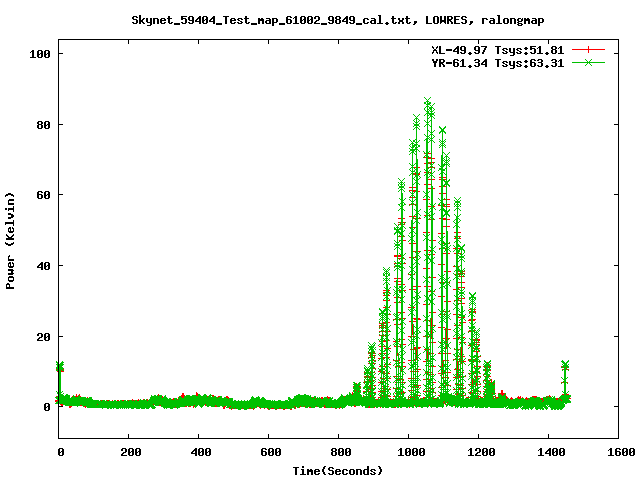640x480 pixels.
Task: Click the x-axis tick label 1200
Action: click(x=481, y=452)
